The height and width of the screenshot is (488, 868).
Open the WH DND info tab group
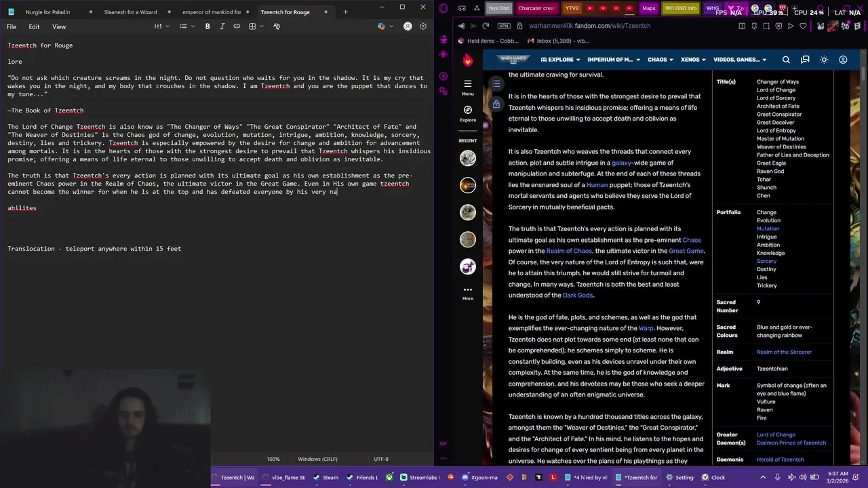[680, 8]
